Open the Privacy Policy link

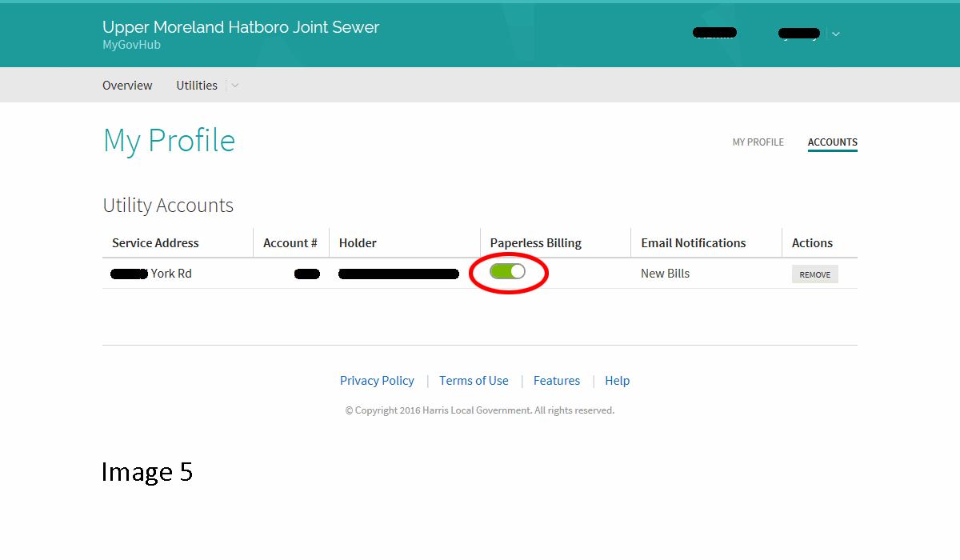tap(377, 381)
